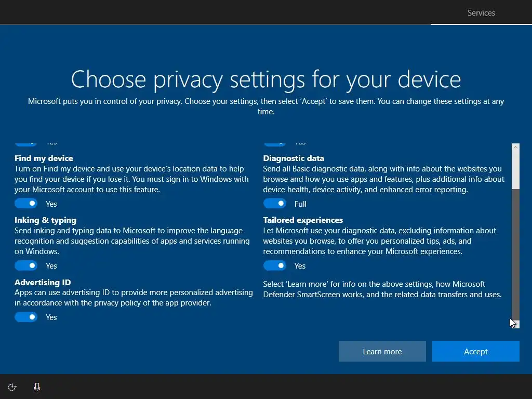Switch off the Advertising ID toggle
Viewport: 532px width, 399px height.
tap(26, 317)
